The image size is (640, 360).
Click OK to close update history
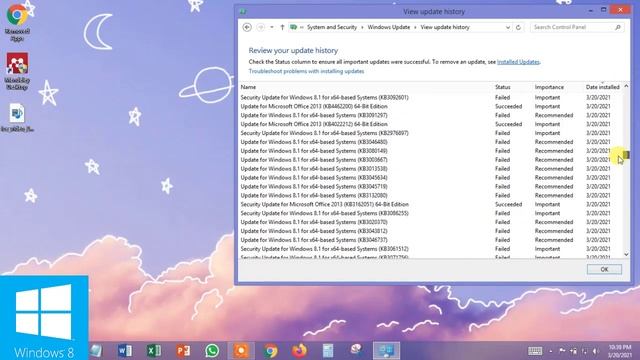click(x=604, y=269)
